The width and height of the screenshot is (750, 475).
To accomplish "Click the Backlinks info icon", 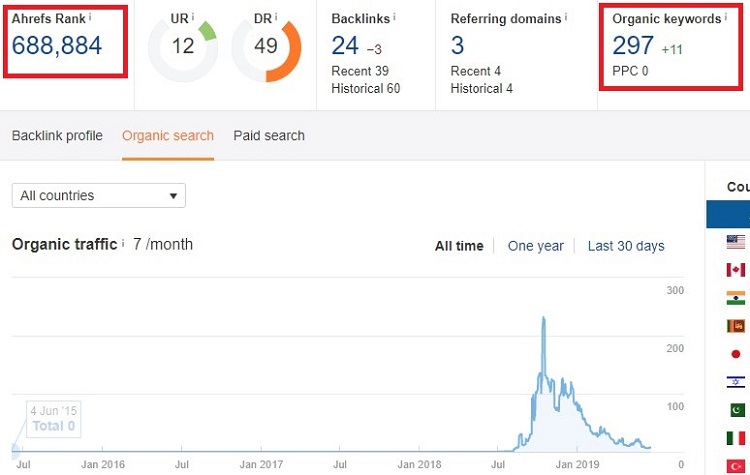I will (394, 17).
